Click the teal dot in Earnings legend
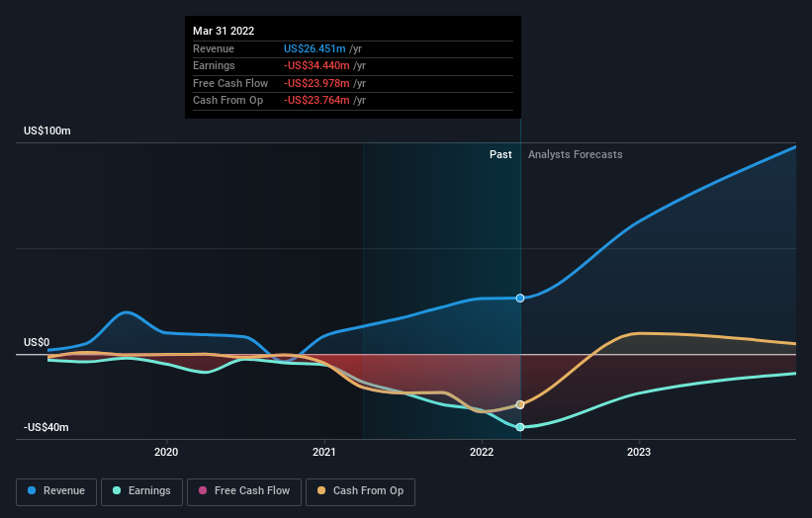Viewport: 812px width, 518px height. coord(117,490)
